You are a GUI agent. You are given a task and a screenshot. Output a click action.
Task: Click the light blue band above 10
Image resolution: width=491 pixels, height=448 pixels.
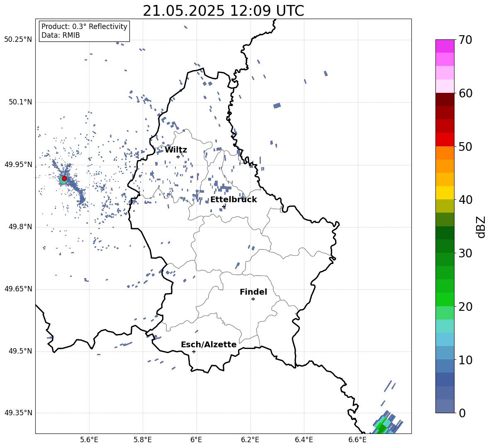click(445, 353)
